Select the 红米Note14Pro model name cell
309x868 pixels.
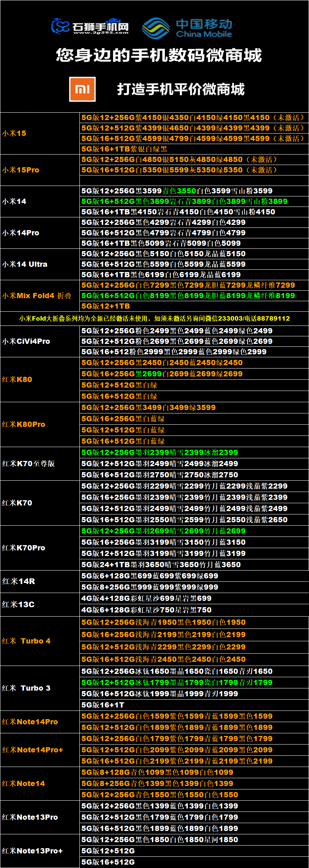(x=40, y=722)
